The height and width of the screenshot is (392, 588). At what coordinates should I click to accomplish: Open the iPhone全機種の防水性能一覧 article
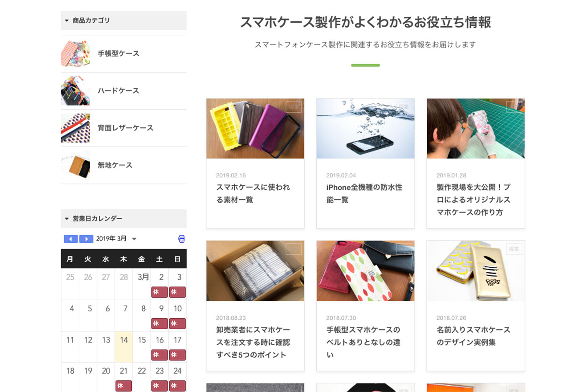(363, 193)
